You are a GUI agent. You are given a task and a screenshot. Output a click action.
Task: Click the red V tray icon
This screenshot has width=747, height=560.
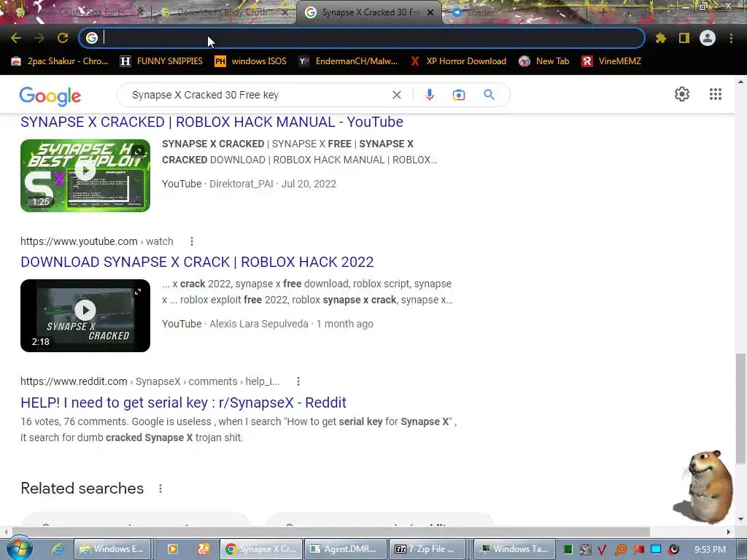(602, 550)
